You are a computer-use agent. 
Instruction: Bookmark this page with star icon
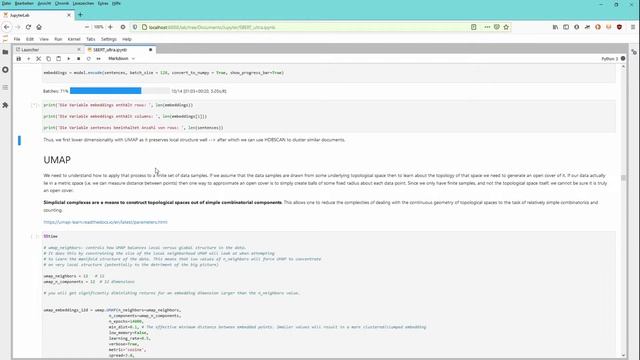tap(506, 27)
